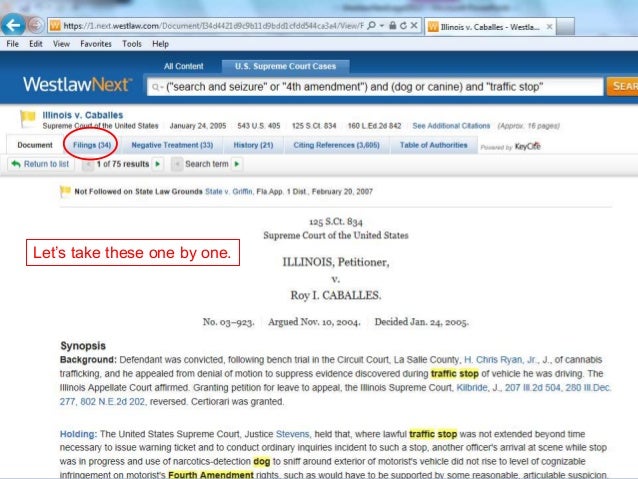Image resolution: width=638 pixels, height=479 pixels.
Task: Open the Stevens justice link
Action: tap(293, 434)
